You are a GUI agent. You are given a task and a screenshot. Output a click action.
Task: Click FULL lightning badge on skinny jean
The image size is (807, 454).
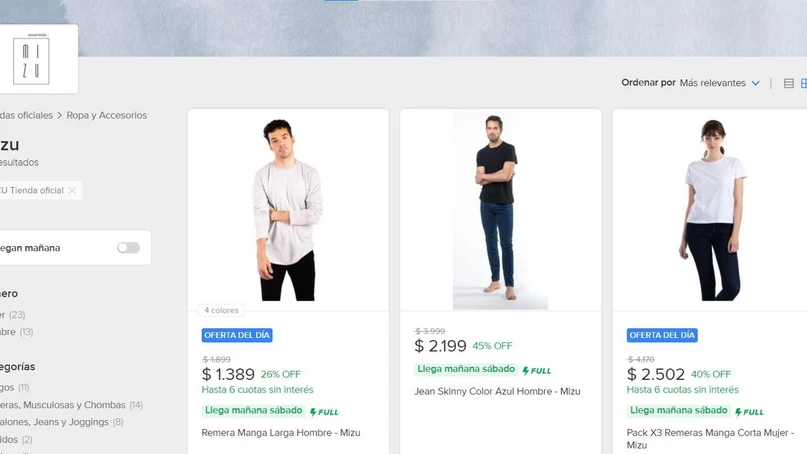pos(537,371)
